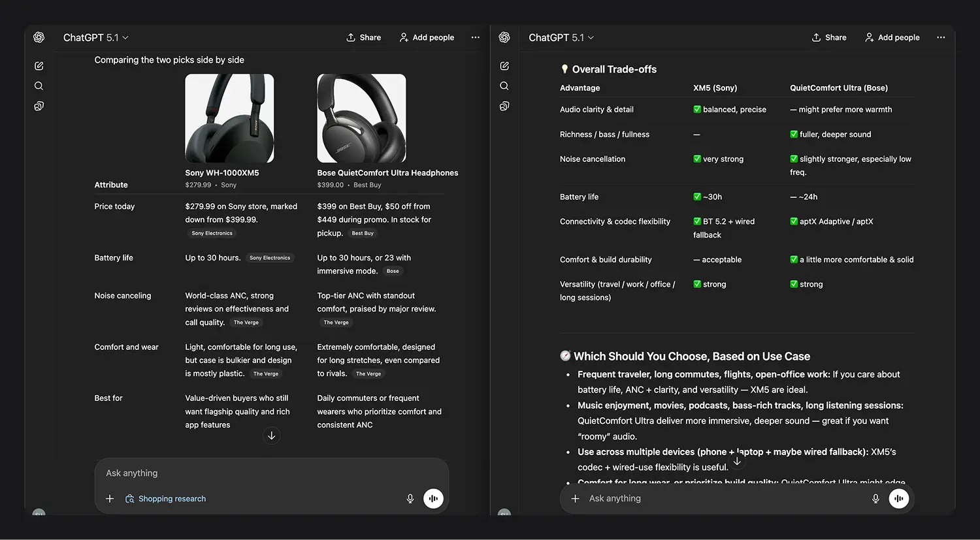Open The Verge chip in Sony noise canceling
Screen dimensions: 980x540
246,323
